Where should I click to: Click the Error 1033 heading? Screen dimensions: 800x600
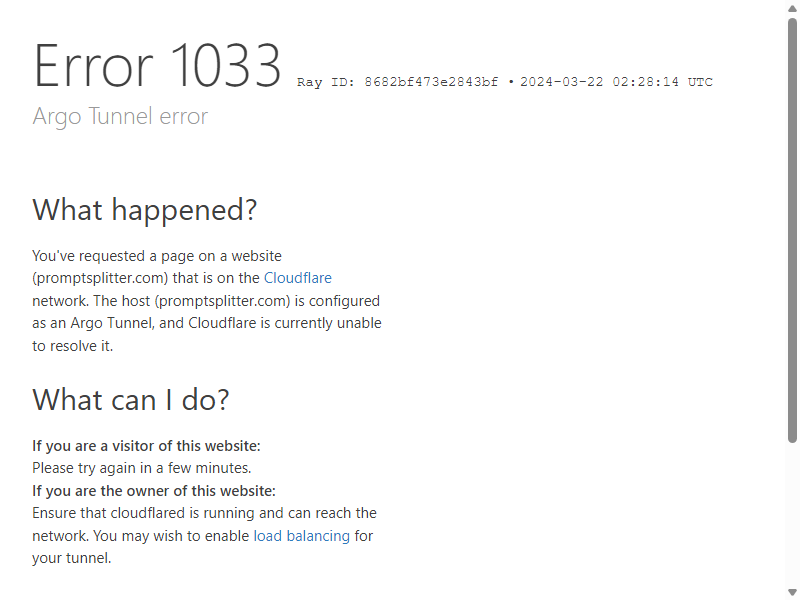pyautogui.click(x=157, y=65)
